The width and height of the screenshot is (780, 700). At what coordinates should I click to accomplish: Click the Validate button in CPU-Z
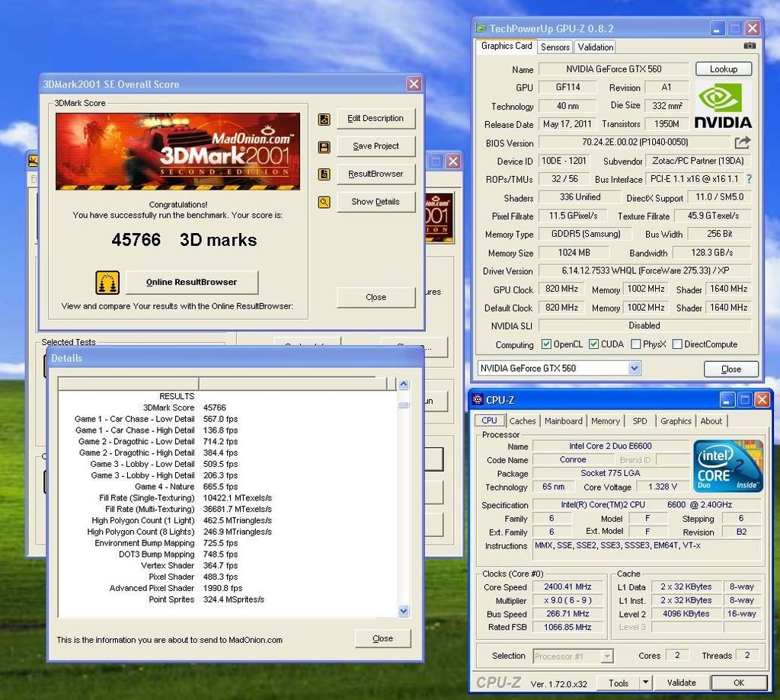click(x=681, y=683)
